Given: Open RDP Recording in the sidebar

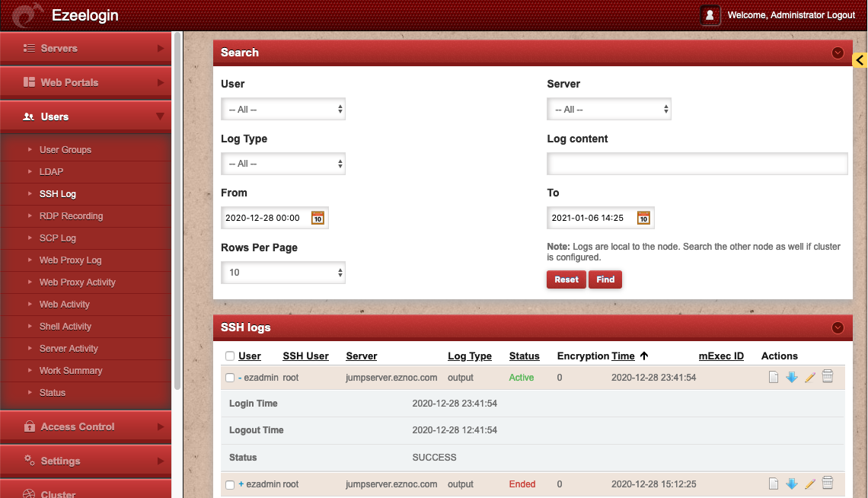Looking at the screenshot, I should (71, 216).
